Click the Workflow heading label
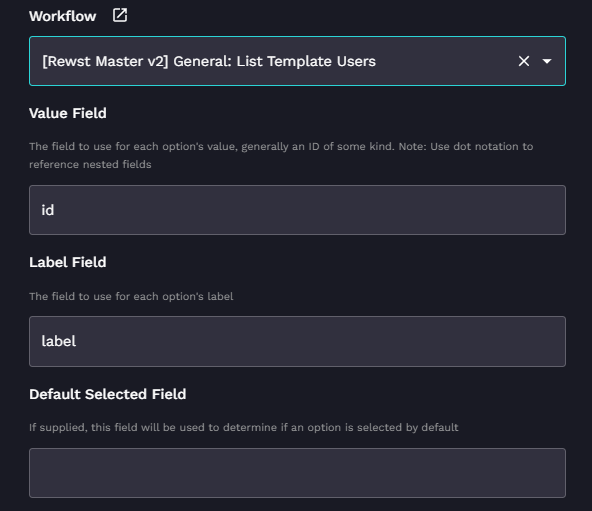The image size is (592, 511). click(x=63, y=16)
